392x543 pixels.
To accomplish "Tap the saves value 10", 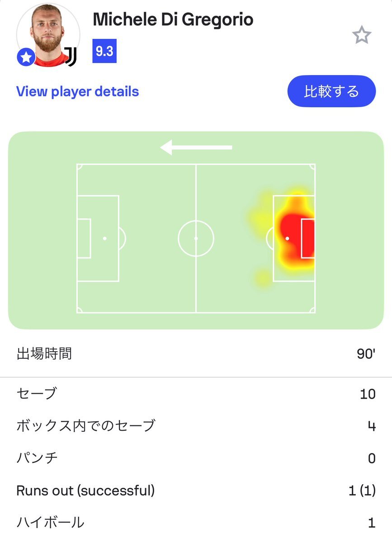I will point(368,394).
